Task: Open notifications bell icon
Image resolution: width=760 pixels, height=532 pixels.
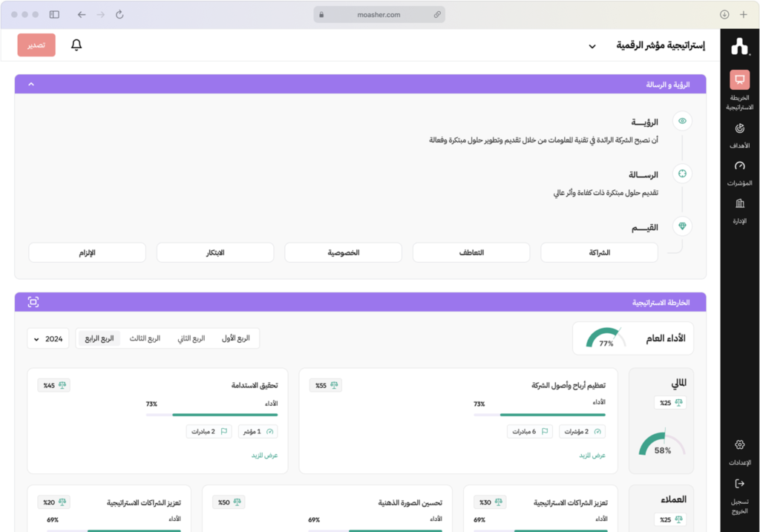Action: 76,45
